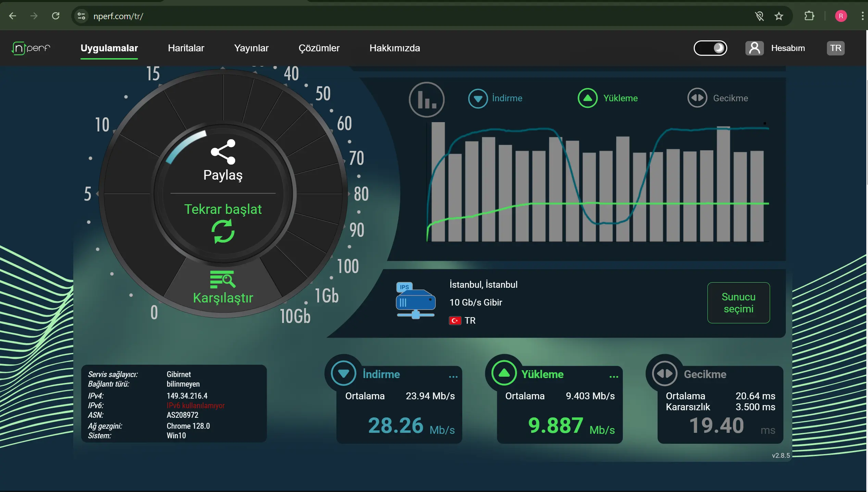Toggle the dark mode switch
The width and height of the screenshot is (868, 492).
point(710,48)
